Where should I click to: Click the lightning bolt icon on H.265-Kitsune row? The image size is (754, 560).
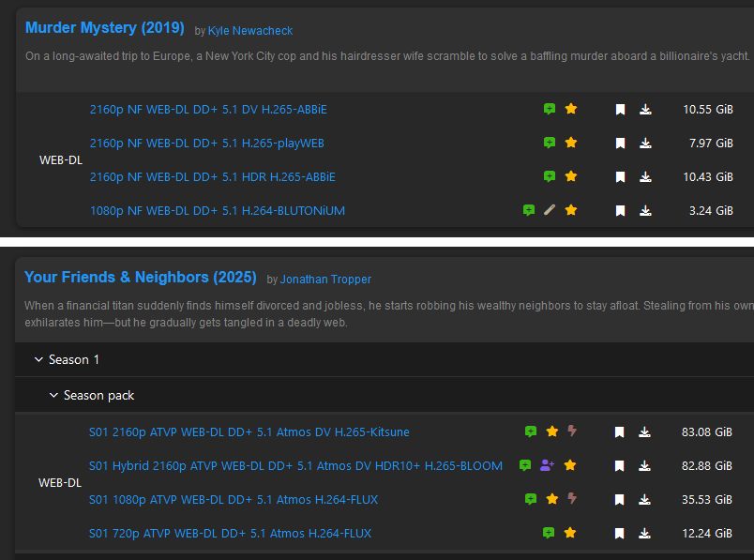[572, 431]
